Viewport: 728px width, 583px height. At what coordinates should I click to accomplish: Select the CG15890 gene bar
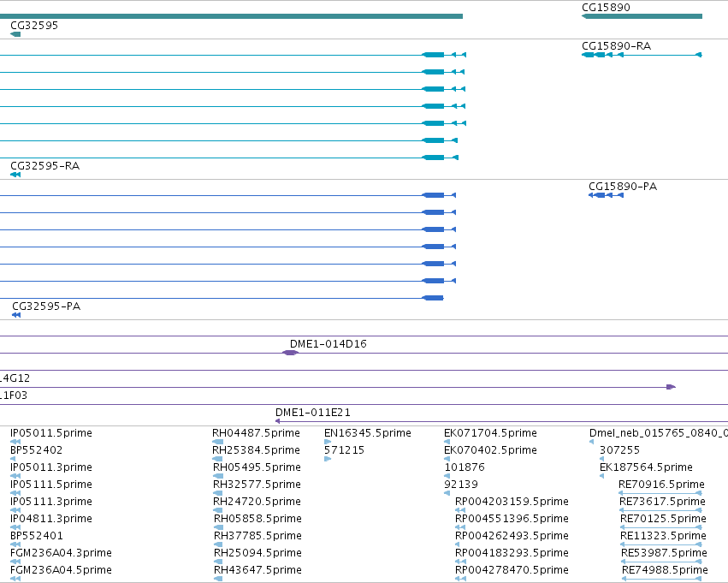(x=642, y=16)
